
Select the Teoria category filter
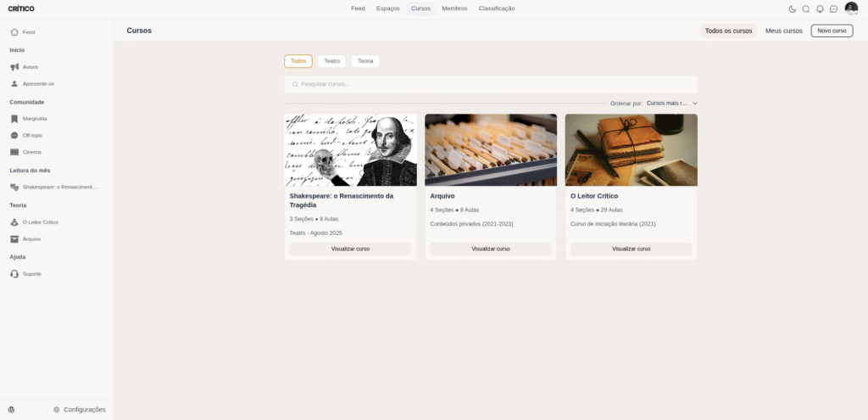click(x=365, y=61)
